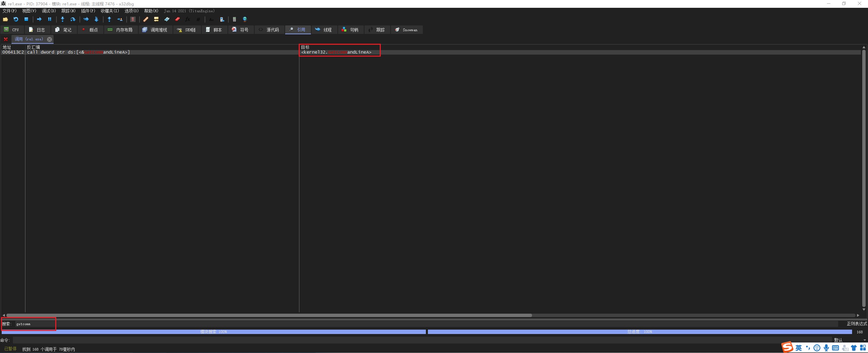This screenshot has width=868, height=353.
Task: Click the pause execution toolbar icon
Action: pos(50,19)
